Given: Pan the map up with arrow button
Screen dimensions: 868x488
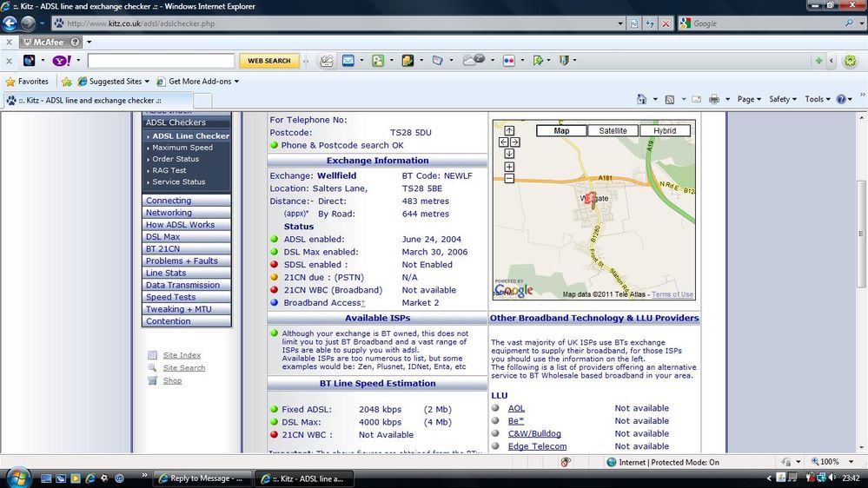Looking at the screenshot, I should (509, 130).
